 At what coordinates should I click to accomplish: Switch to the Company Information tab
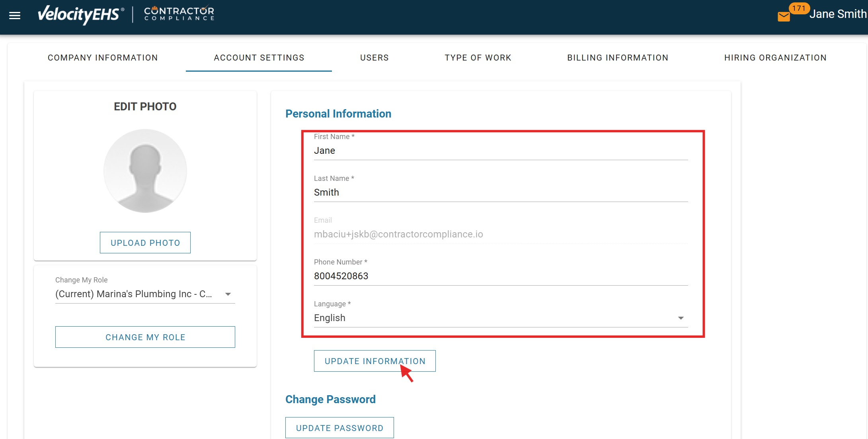pyautogui.click(x=103, y=58)
